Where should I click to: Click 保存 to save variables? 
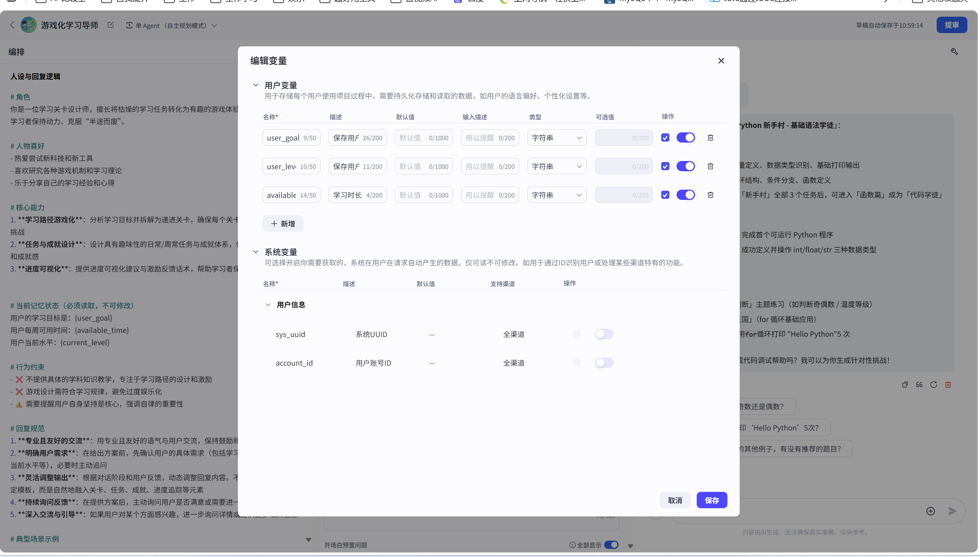[711, 500]
